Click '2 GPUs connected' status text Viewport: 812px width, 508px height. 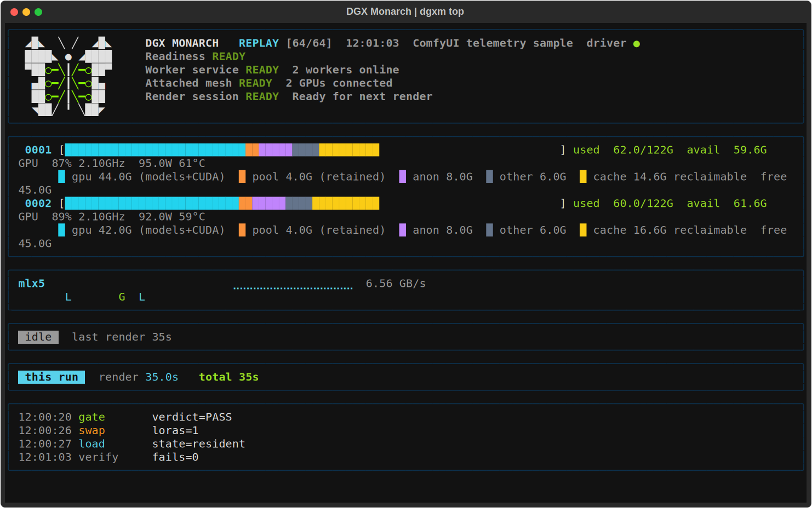(x=339, y=83)
